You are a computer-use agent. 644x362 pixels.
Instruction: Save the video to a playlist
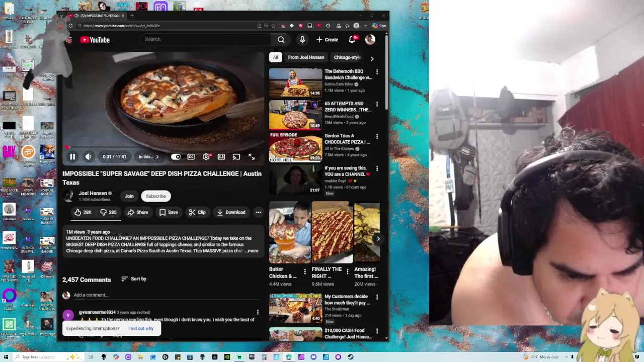point(169,212)
